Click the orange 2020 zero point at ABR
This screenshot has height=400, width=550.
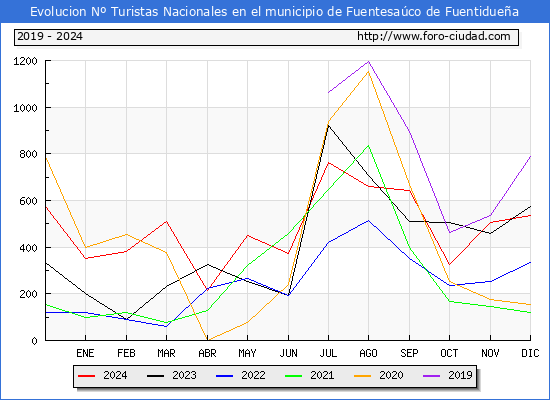click(207, 340)
